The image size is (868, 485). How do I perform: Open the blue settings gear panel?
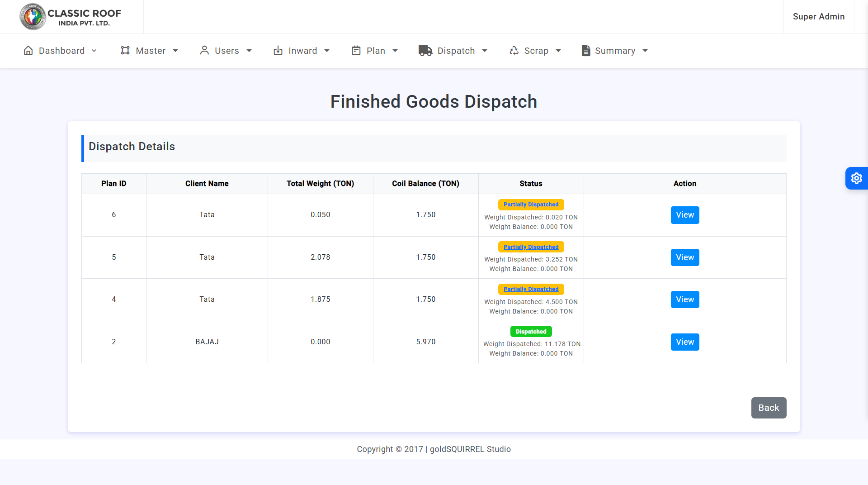coord(856,178)
